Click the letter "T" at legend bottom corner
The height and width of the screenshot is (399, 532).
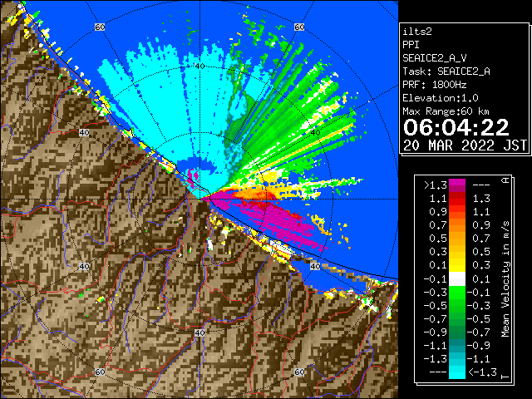coord(505,377)
